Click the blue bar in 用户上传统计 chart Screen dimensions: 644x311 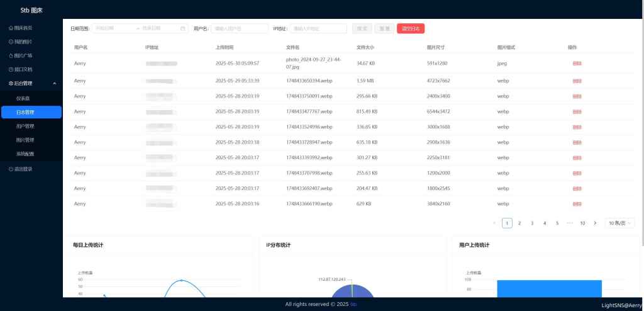(549, 289)
